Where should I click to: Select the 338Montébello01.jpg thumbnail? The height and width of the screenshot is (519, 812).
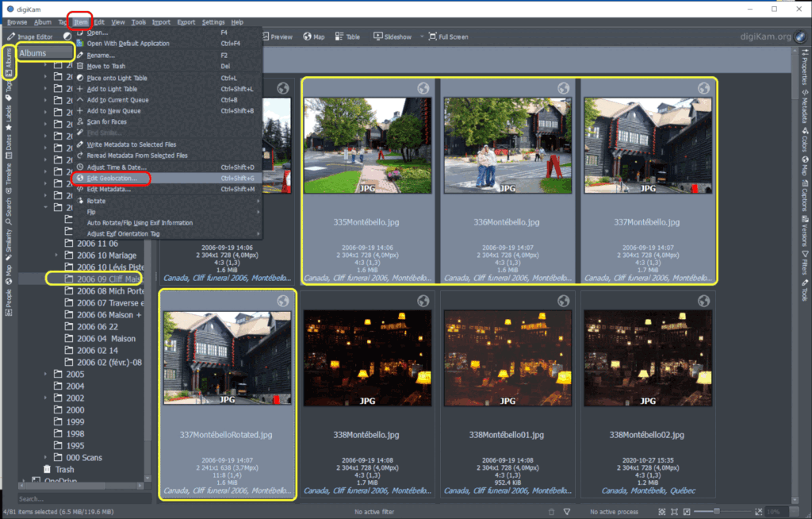tap(507, 357)
